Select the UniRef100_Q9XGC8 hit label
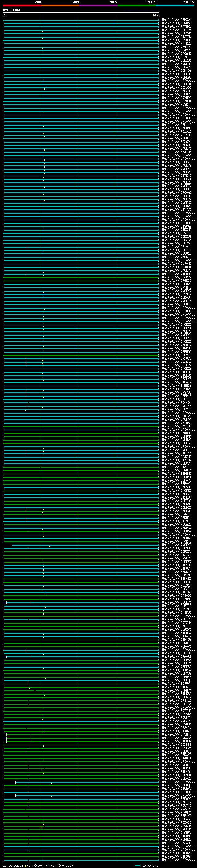 coord(176,358)
